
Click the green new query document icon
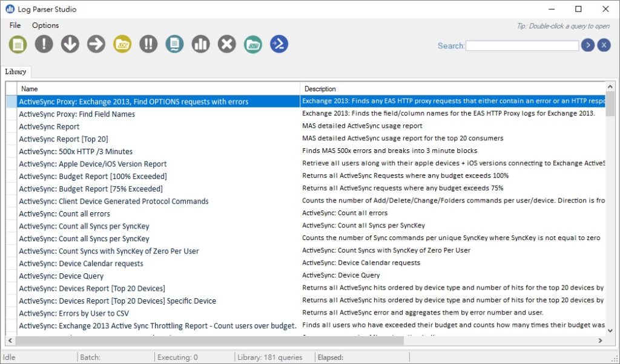point(18,44)
